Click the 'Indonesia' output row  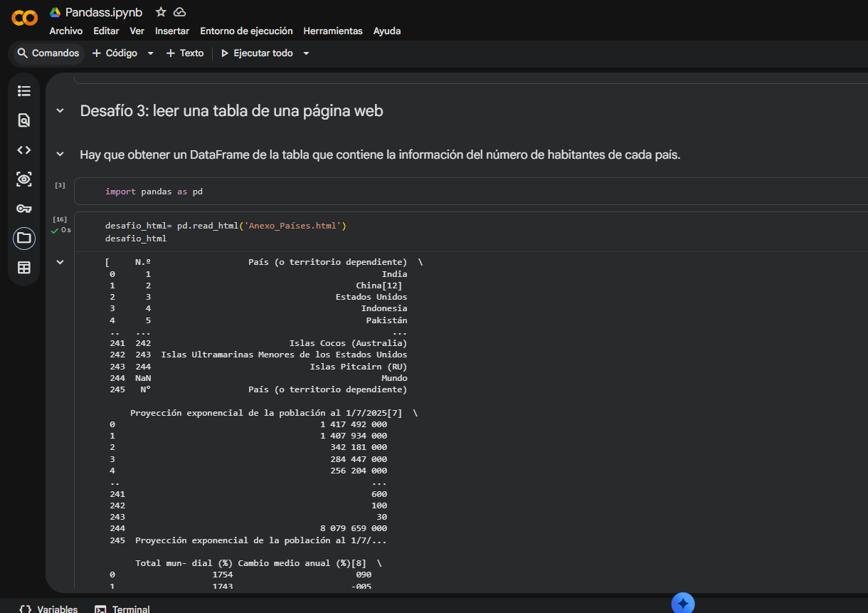point(384,308)
